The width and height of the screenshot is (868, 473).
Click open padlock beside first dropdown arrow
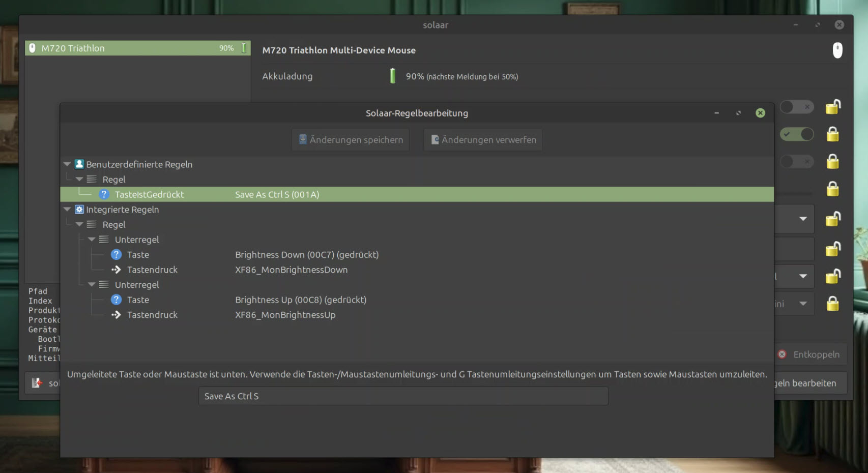pos(833,219)
